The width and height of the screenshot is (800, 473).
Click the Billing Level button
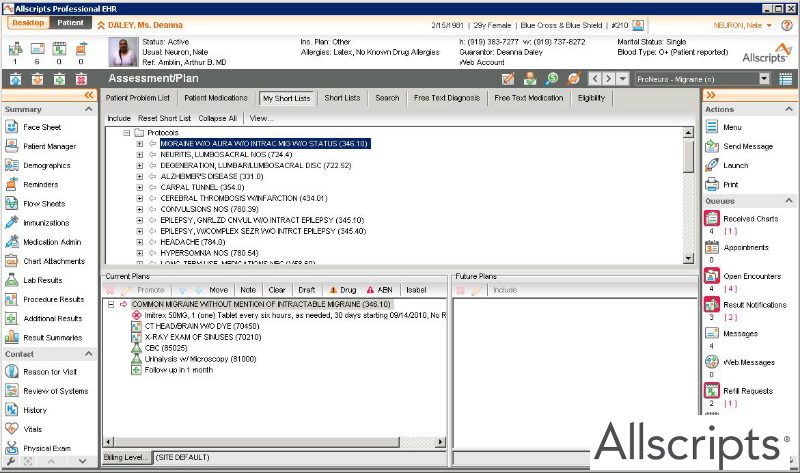(127, 457)
